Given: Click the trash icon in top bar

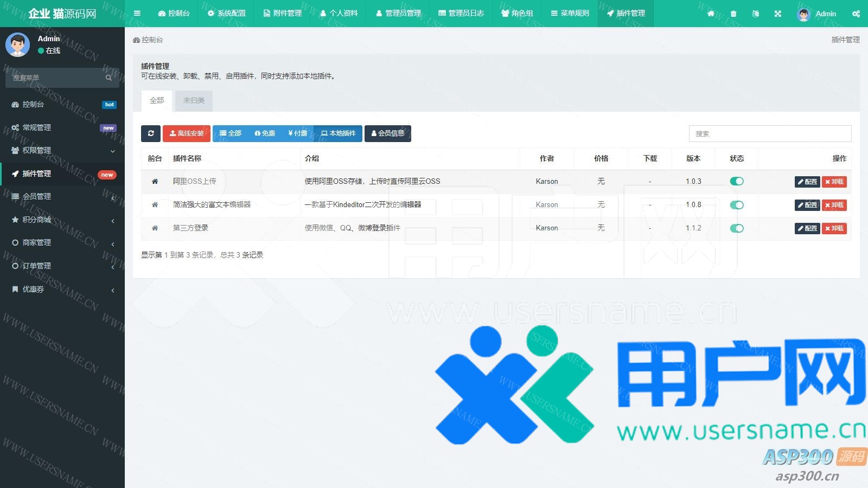Looking at the screenshot, I should 733,14.
